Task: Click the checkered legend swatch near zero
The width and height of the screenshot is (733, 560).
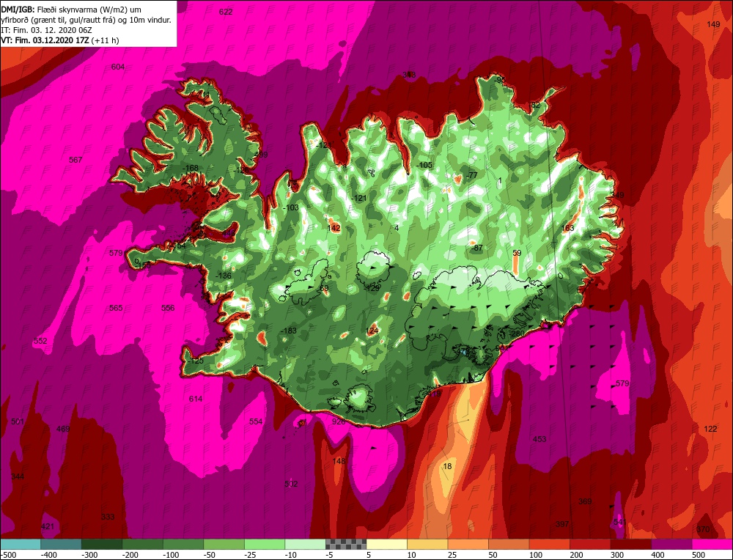Action: pos(346,544)
